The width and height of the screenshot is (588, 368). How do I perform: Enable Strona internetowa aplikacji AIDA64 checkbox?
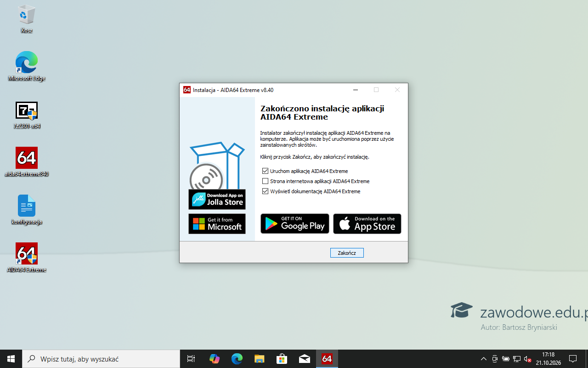click(265, 181)
